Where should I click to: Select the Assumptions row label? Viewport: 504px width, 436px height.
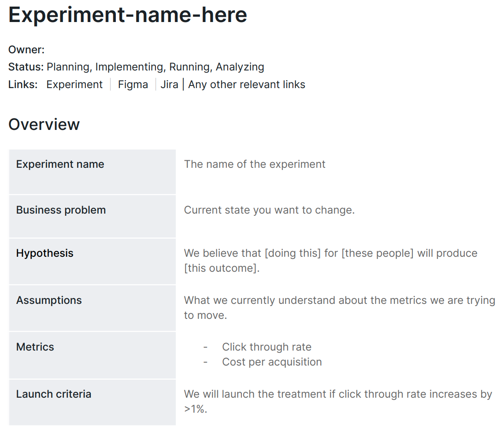[x=49, y=300]
